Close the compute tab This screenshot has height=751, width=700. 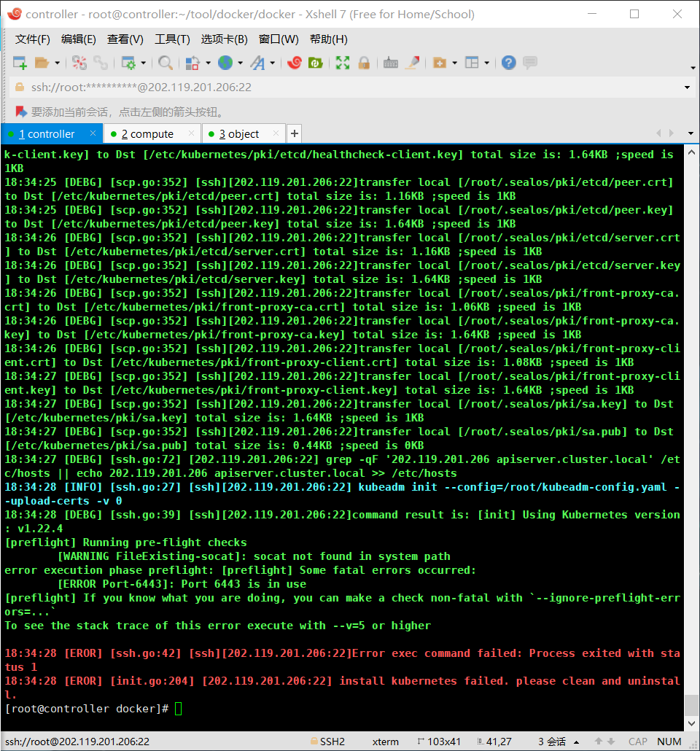[x=191, y=133]
